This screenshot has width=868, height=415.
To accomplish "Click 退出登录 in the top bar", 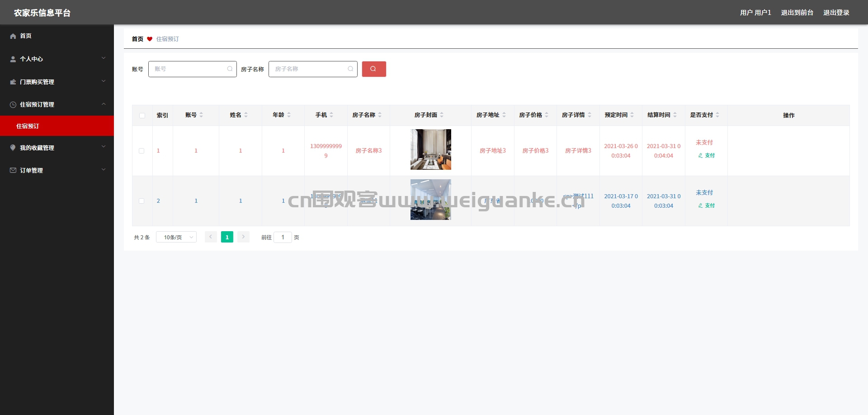I will [836, 13].
